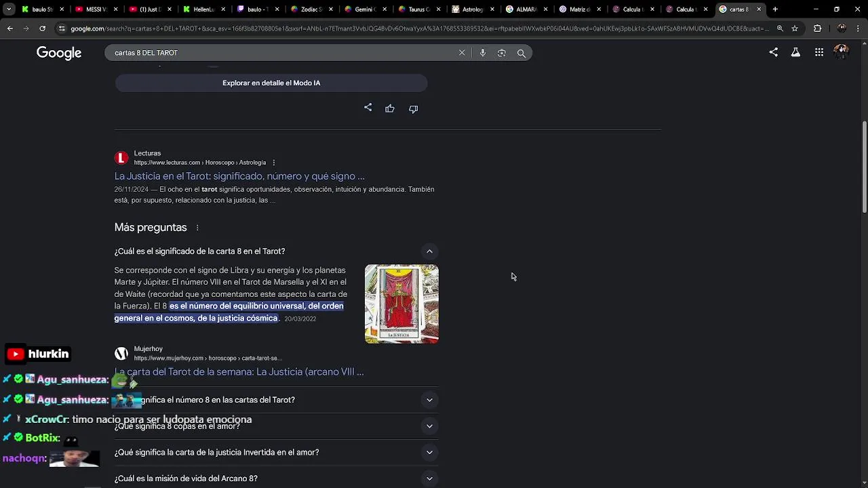Click the page vertical scrollbar
The width and height of the screenshot is (868, 488).
(x=864, y=167)
